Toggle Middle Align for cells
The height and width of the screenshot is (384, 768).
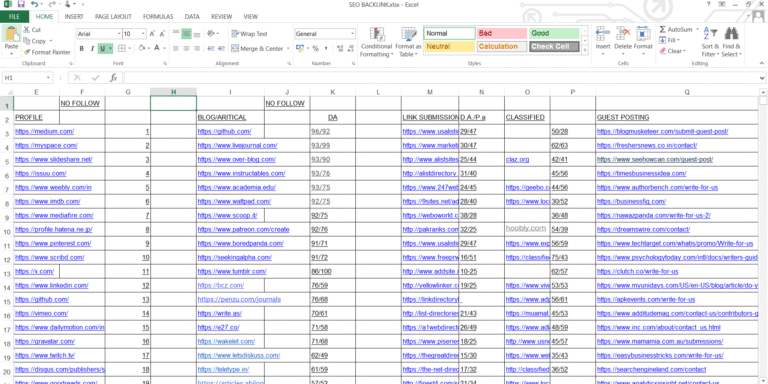click(186, 34)
